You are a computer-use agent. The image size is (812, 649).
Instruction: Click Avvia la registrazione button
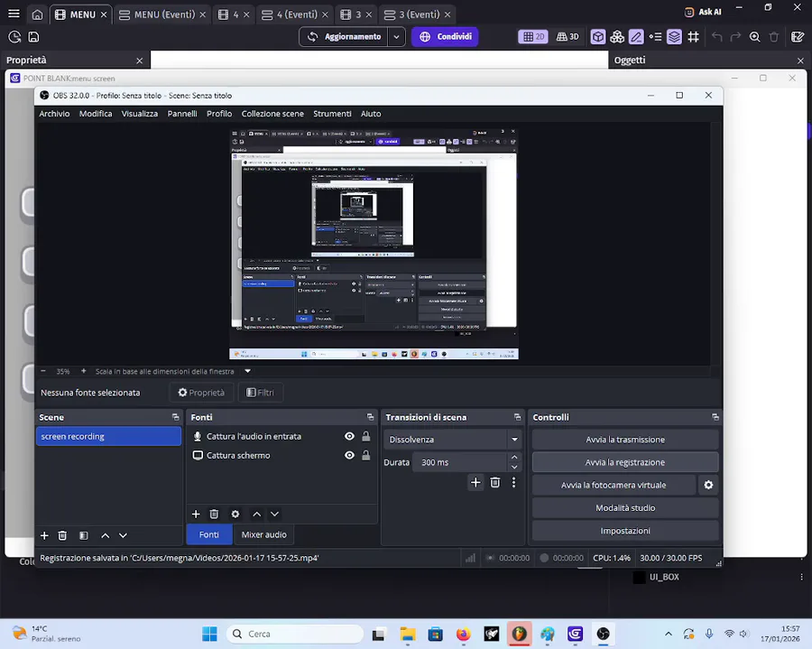[624, 462]
